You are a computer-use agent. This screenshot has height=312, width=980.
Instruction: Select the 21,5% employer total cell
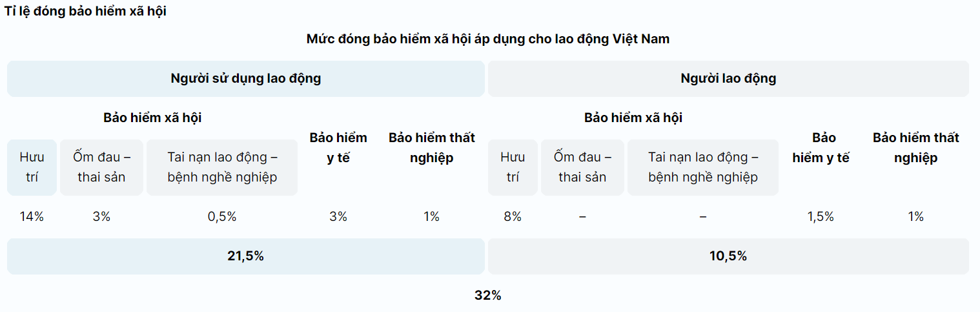point(245,256)
